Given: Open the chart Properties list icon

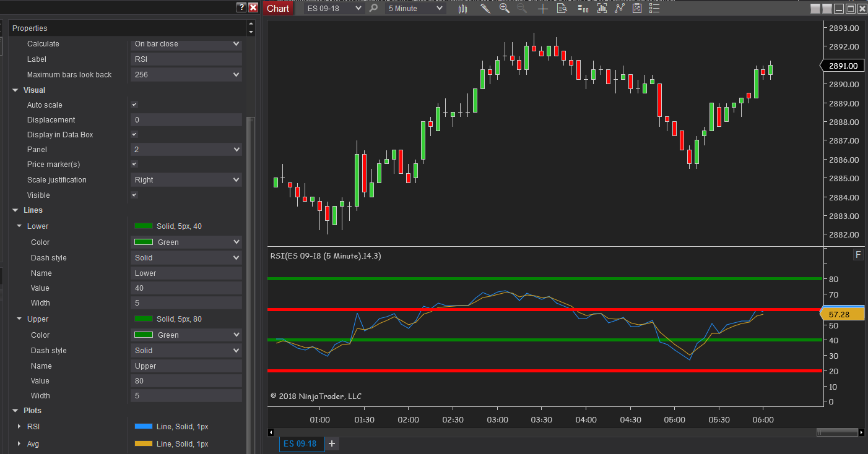Looking at the screenshot, I should (654, 9).
